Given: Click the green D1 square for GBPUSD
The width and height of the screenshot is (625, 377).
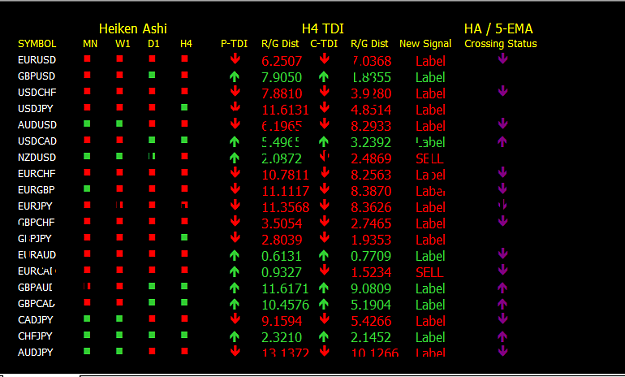Looking at the screenshot, I should point(152,75).
